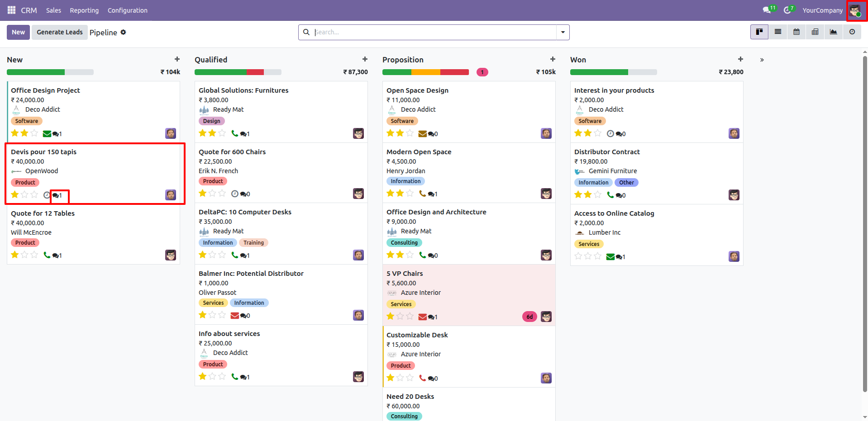Open email activity on Open Space Design
Screen dimensions: 868x421
click(423, 134)
